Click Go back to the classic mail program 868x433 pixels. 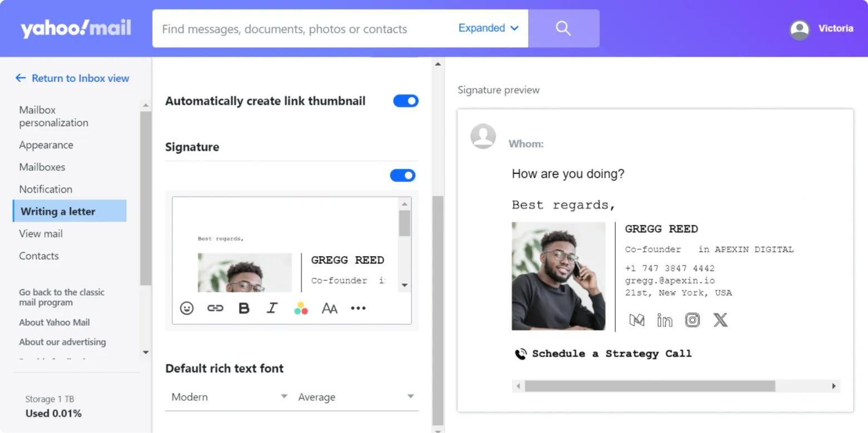[62, 297]
